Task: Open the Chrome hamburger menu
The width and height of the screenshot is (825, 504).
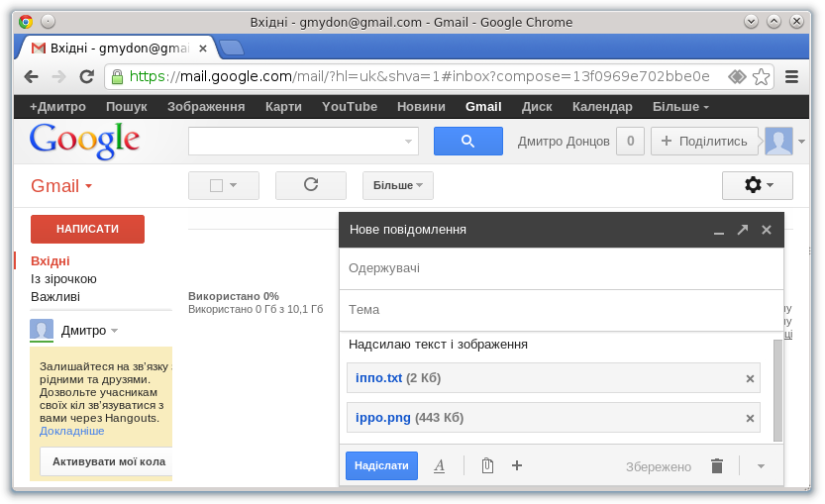Action: [791, 77]
